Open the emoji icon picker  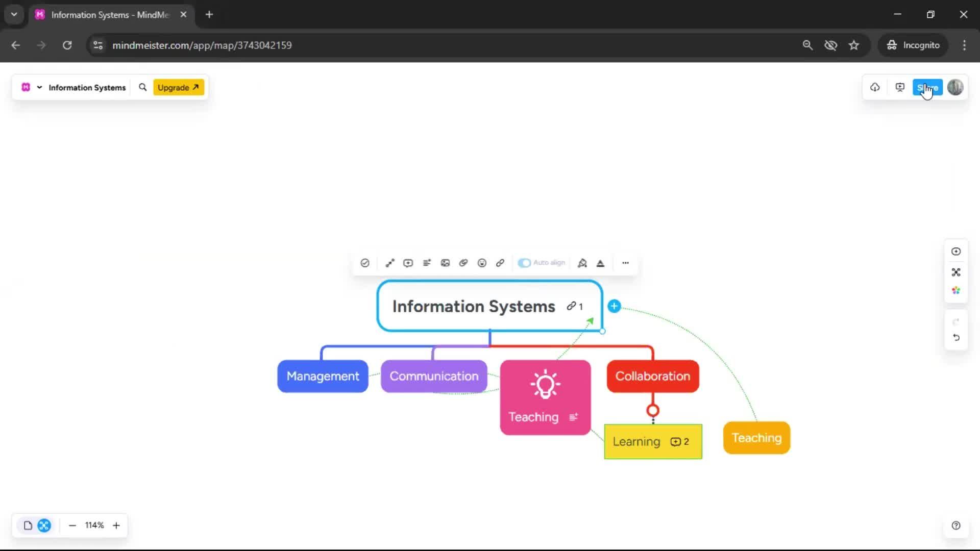click(482, 263)
